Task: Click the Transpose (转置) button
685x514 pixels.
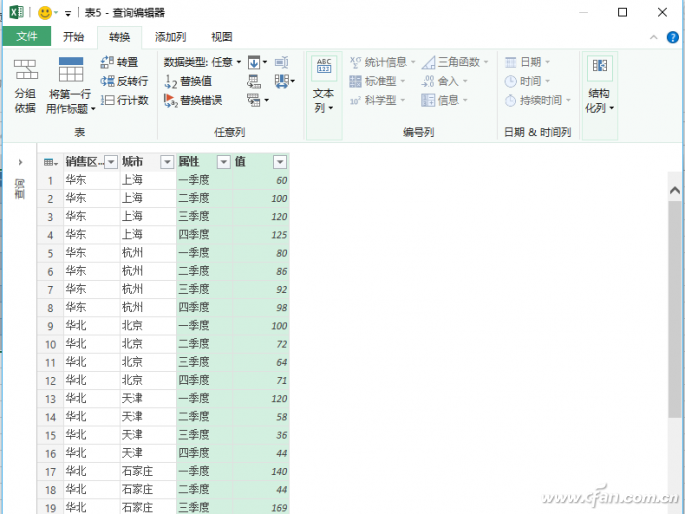Action: pyautogui.click(x=119, y=62)
